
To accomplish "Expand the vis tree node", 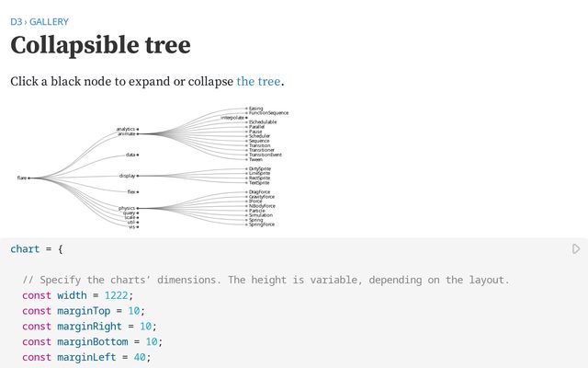I will click(x=138, y=226).
